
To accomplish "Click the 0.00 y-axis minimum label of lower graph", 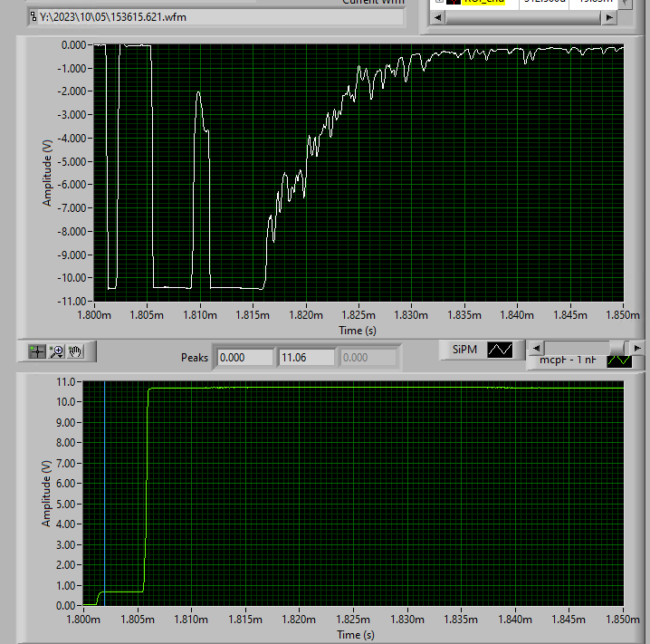I will (65, 605).
